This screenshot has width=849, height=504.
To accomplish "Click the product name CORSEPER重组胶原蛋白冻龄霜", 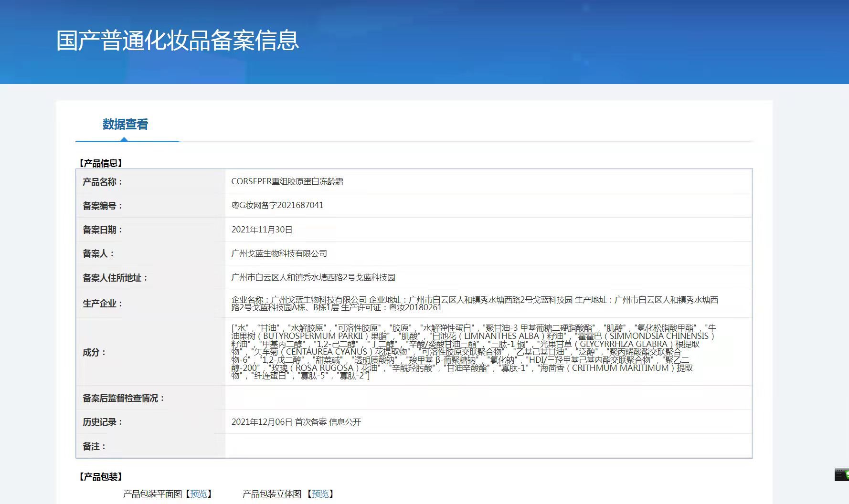I will (x=287, y=181).
